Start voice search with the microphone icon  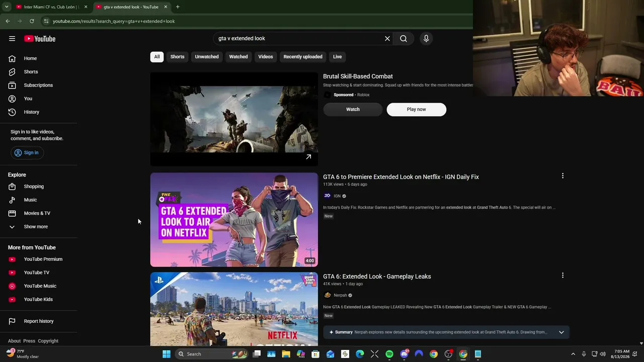[x=426, y=39]
